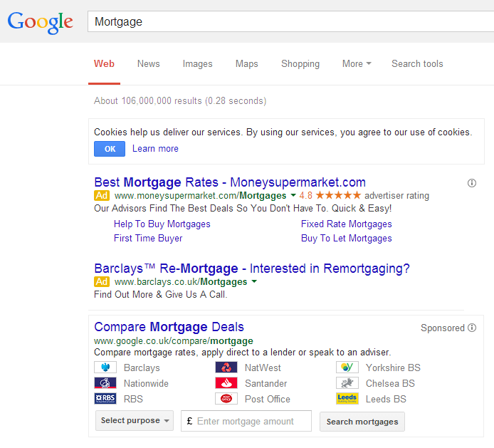Viewport: 494px width, 448px height.
Task: Click the Post Office lender name
Action: 268,399
